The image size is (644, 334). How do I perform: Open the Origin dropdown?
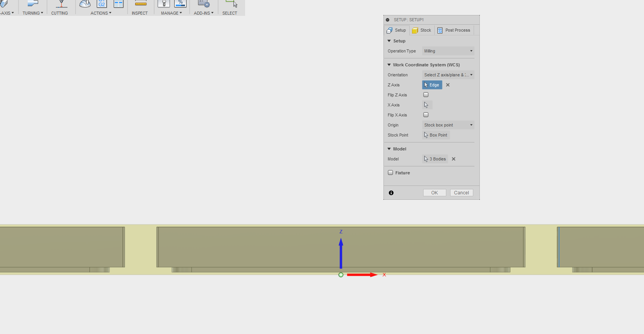[x=448, y=125]
